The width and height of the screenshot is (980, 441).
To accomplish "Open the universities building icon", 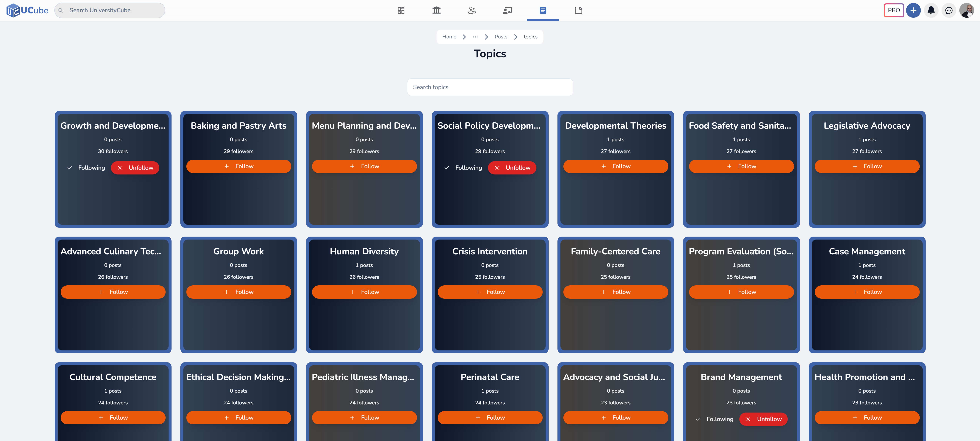I will click(436, 10).
